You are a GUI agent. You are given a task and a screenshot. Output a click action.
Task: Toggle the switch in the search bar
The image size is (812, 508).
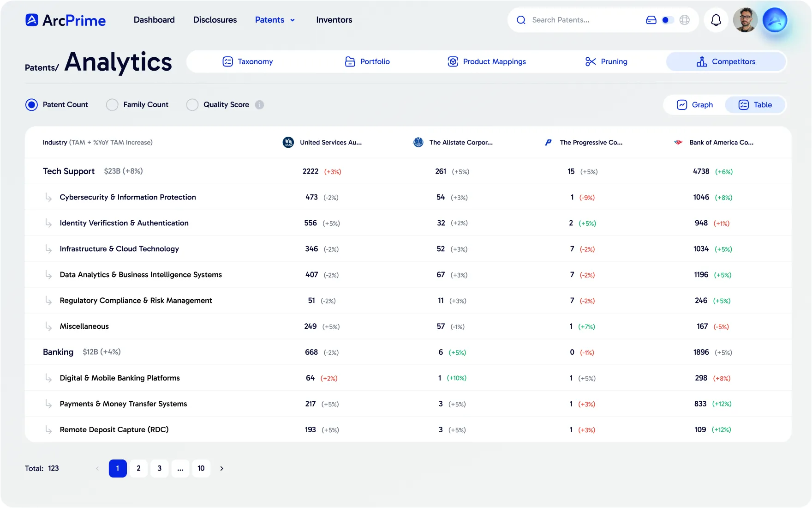(668, 20)
